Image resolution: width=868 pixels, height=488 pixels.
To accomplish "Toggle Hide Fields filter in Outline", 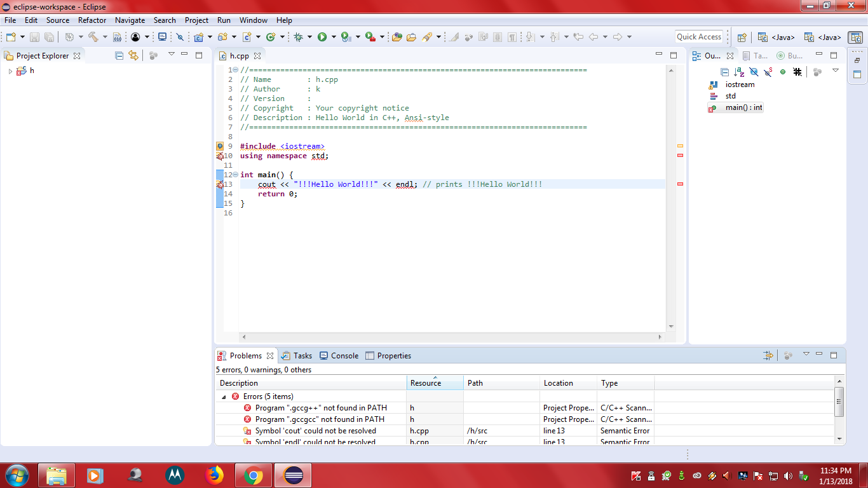I will tap(754, 72).
